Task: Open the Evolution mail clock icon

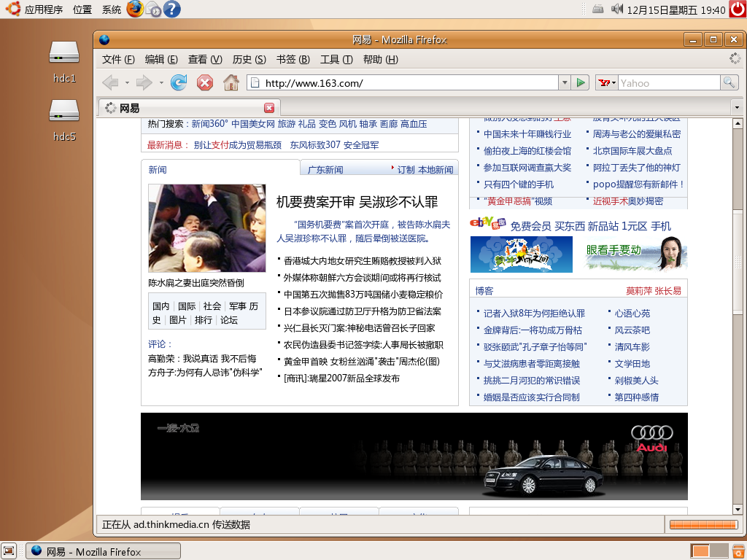Action: (153, 9)
